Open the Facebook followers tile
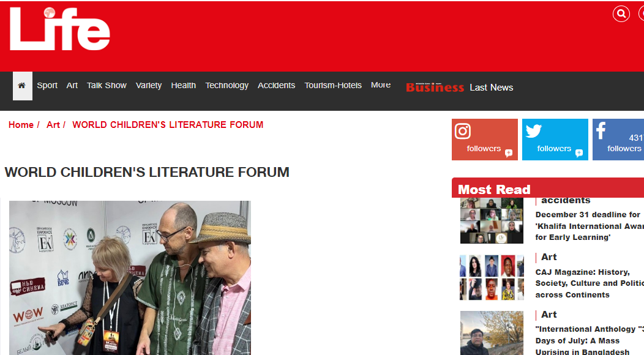Screen dimensions: 644x355 tap(618, 140)
